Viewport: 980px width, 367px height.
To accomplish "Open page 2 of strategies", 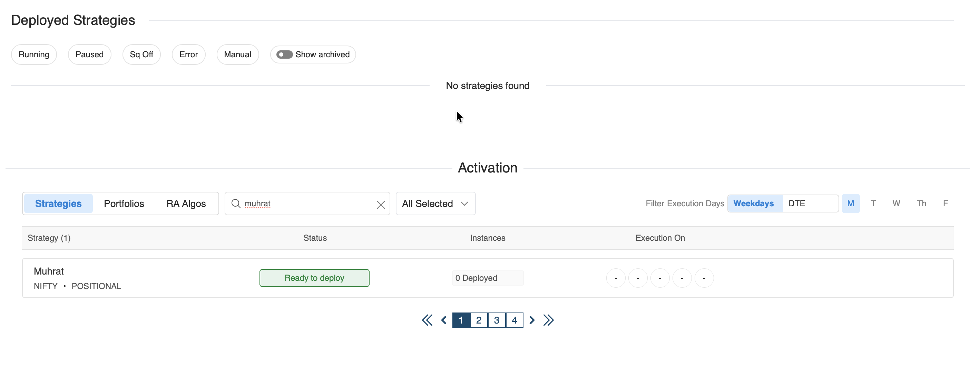I will [x=479, y=320].
